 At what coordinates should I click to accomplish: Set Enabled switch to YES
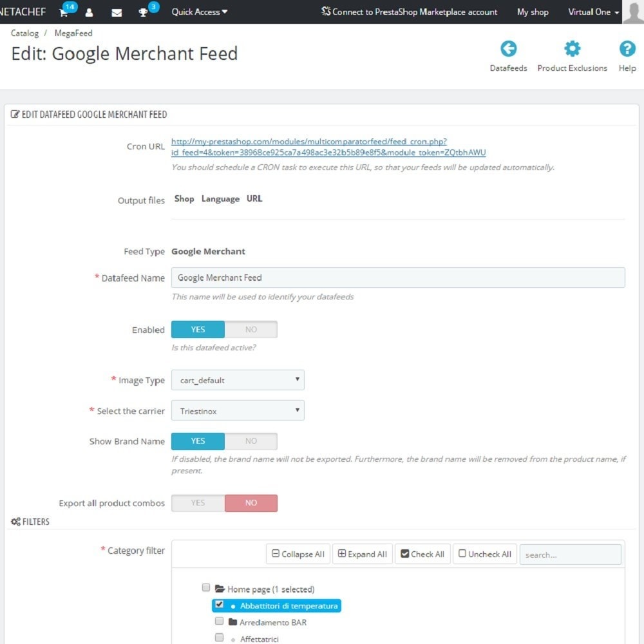tap(198, 329)
